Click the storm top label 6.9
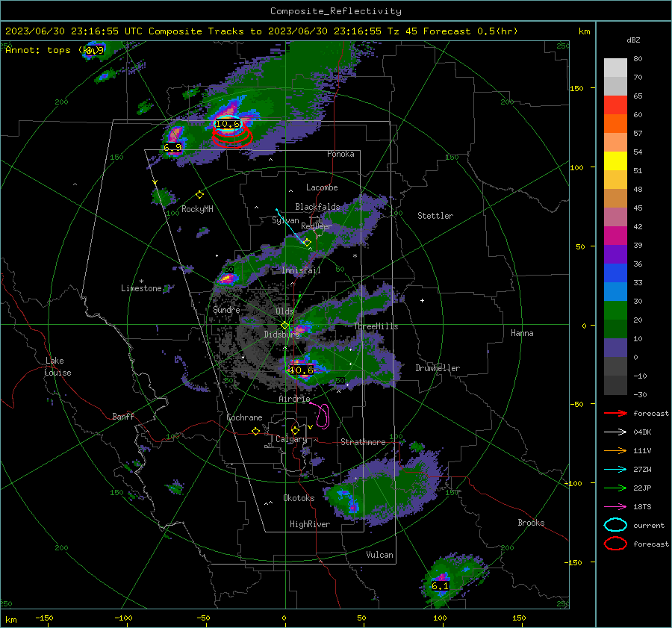 [x=172, y=147]
